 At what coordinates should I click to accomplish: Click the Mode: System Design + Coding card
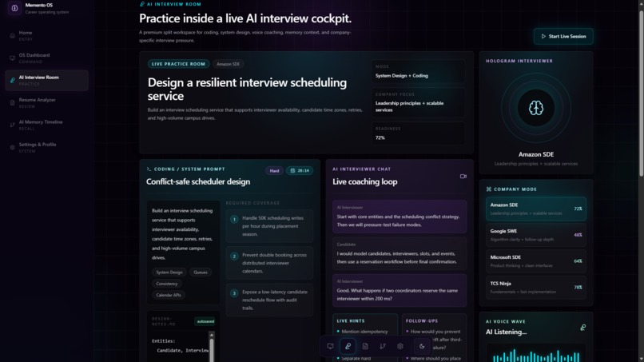tap(419, 71)
